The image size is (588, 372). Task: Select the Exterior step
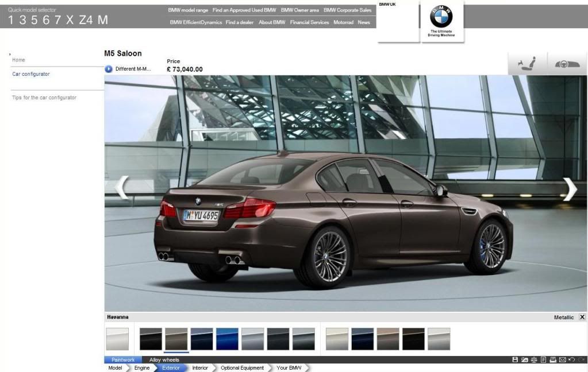click(171, 368)
